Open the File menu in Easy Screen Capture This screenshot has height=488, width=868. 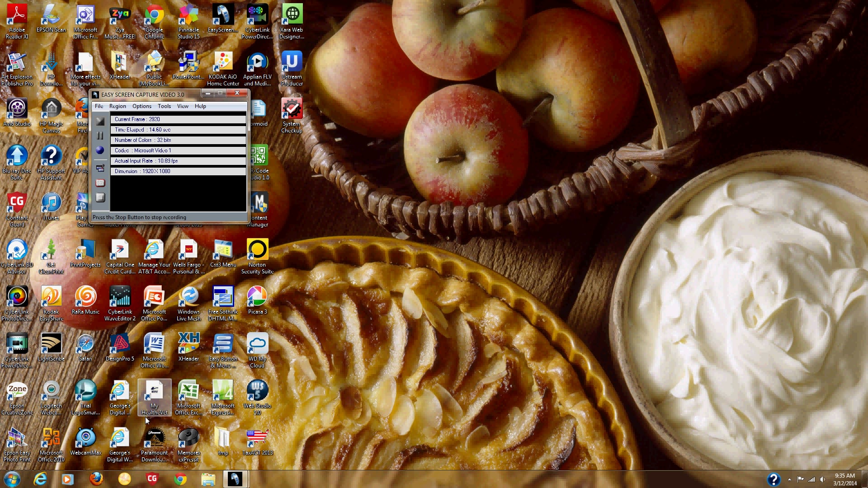(x=99, y=106)
